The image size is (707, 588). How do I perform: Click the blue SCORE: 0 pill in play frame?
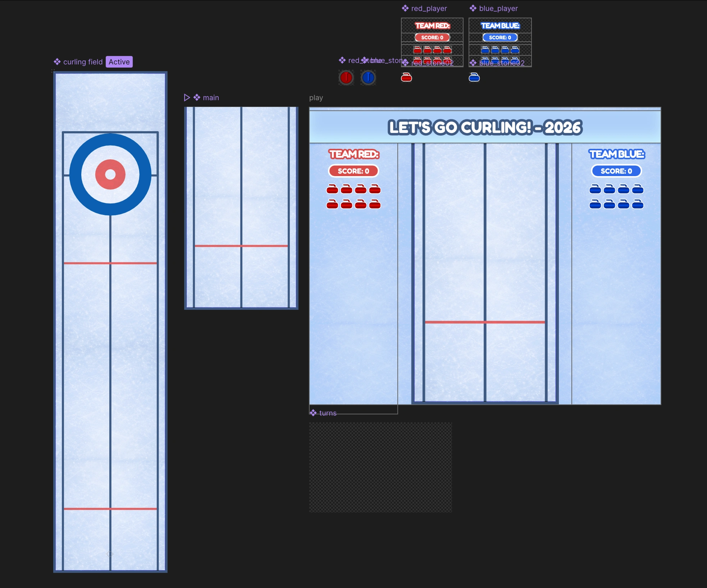coord(616,171)
